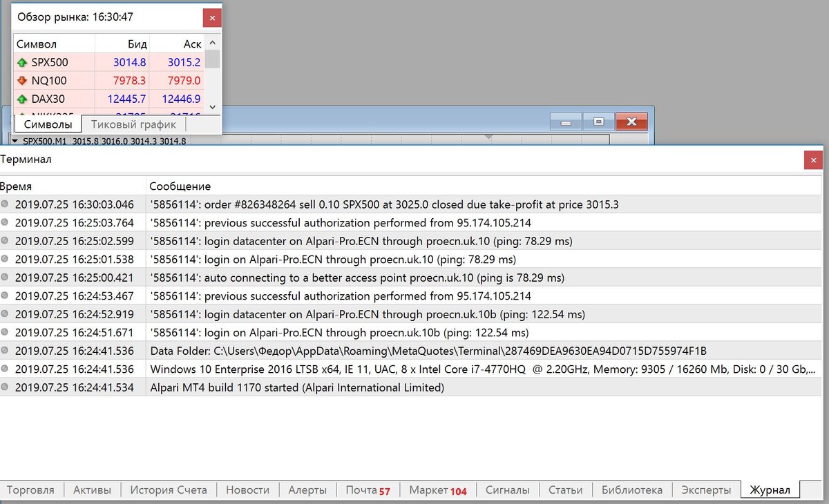Select the login datacenter proecn.uk.10 log message
This screenshot has height=504, width=829.
click(361, 241)
